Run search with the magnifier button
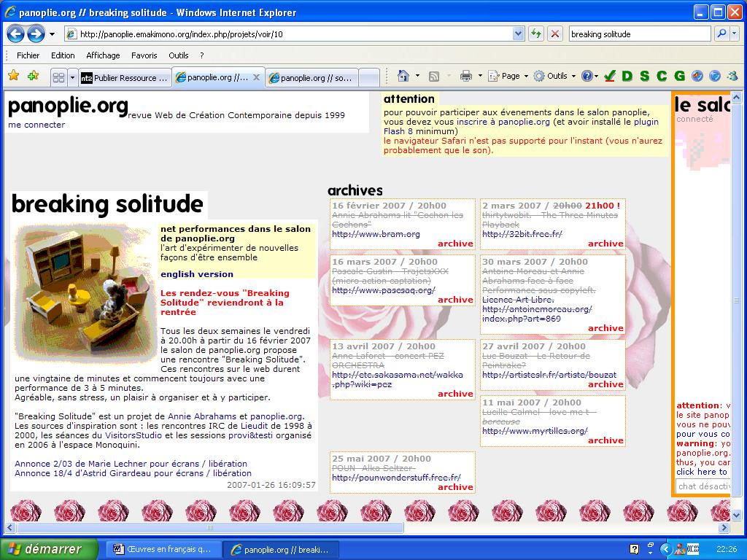The image size is (747, 560). [x=721, y=34]
